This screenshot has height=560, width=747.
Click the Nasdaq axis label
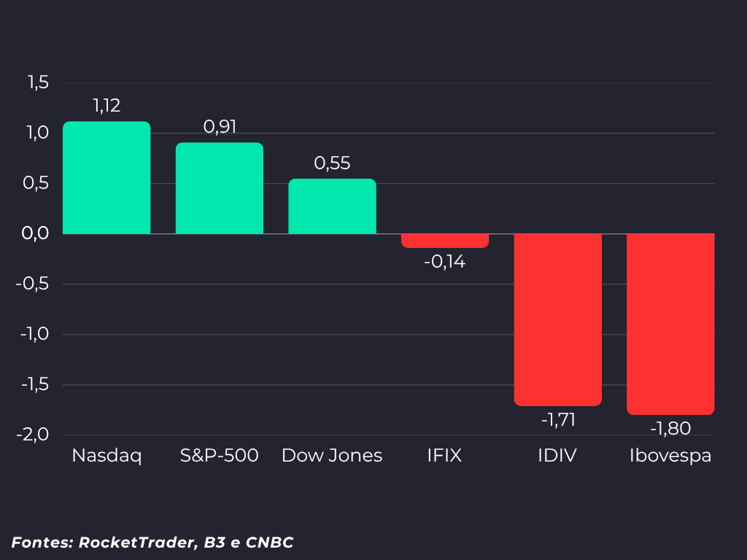click(x=107, y=456)
